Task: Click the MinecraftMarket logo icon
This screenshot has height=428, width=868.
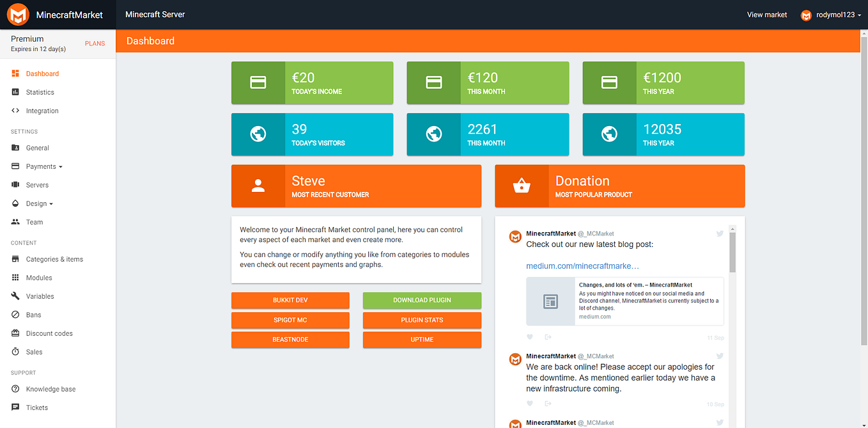Action: click(19, 15)
